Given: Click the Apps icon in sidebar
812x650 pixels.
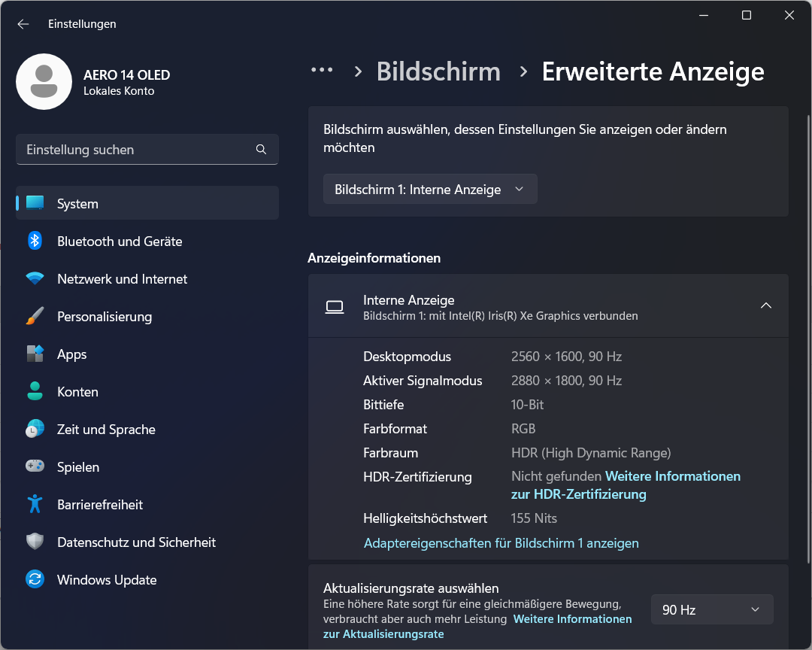Looking at the screenshot, I should pos(35,354).
